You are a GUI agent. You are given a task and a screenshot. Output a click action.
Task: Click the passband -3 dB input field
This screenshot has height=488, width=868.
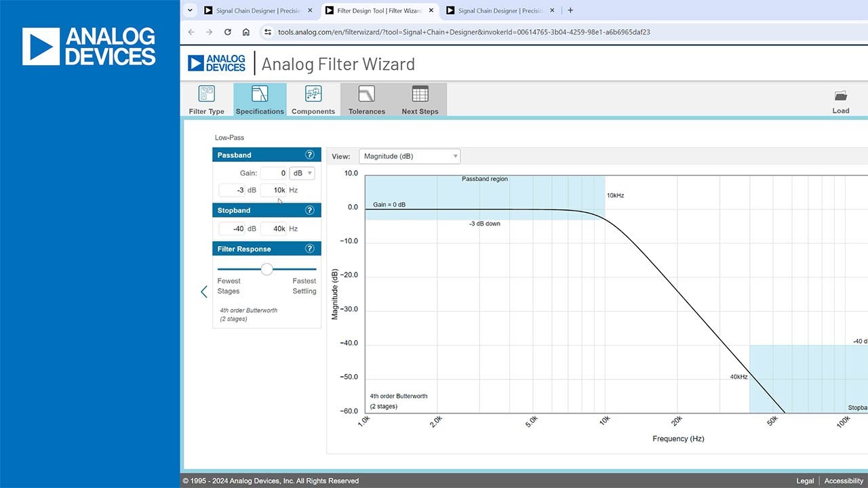click(233, 190)
